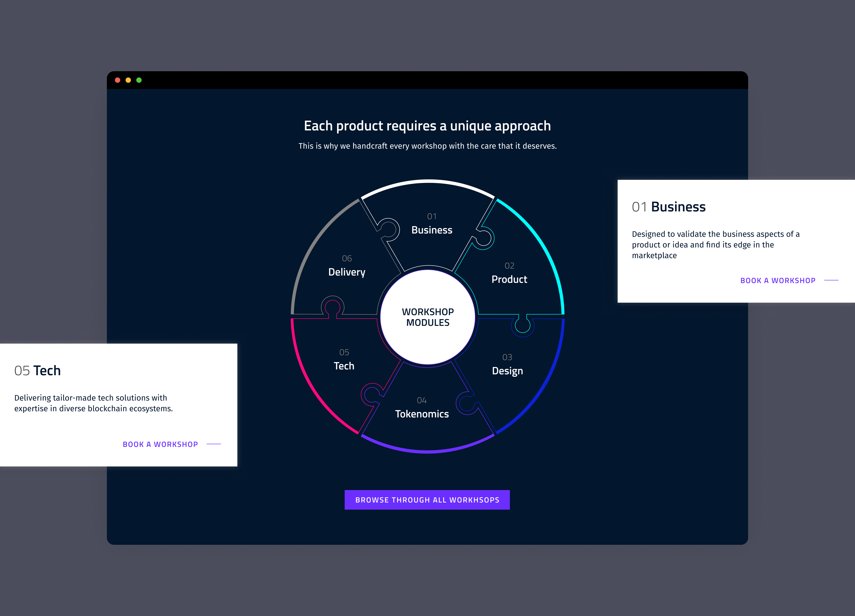Viewport: 855px width, 616px height.
Task: Click Book a Workshop in Tech card
Action: (171, 444)
